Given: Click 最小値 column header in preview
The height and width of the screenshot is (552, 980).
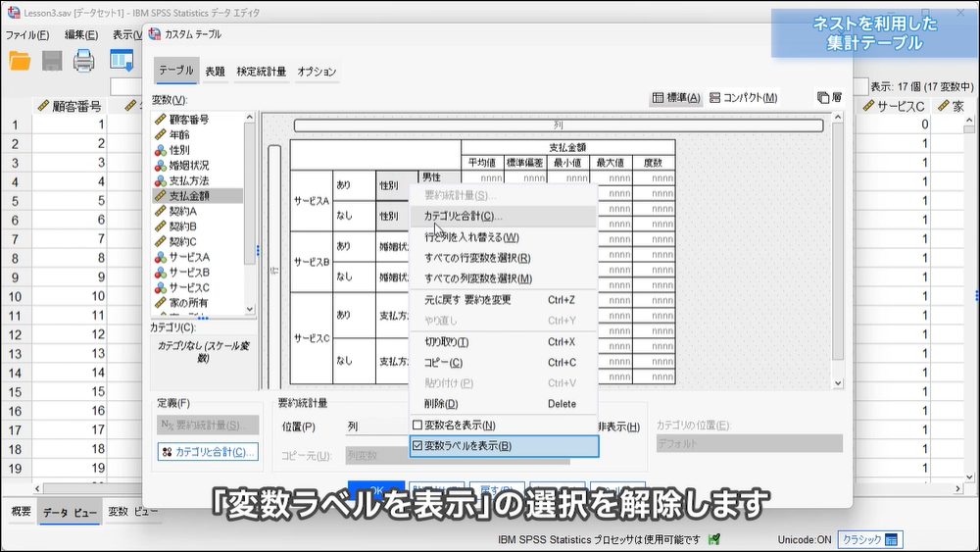Looking at the screenshot, I should 567,163.
